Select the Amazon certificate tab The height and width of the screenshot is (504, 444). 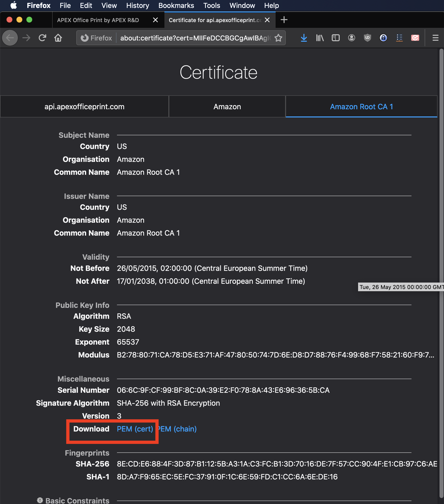227,107
